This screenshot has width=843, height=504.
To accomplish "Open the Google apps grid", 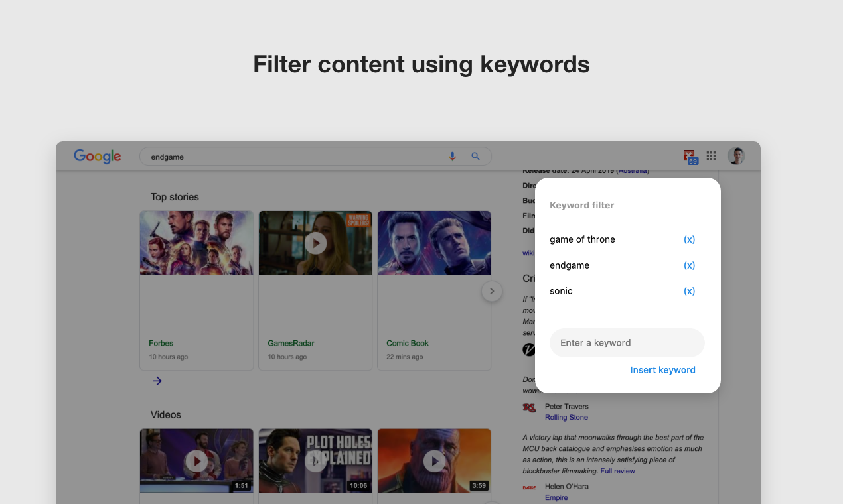I will point(711,156).
